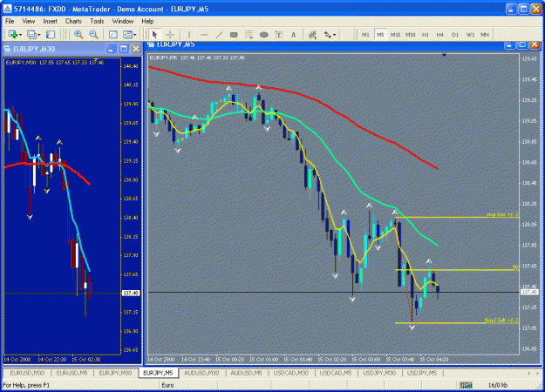Switch to W1 weekly timeframe
This screenshot has height=392, width=545.
tap(470, 35)
